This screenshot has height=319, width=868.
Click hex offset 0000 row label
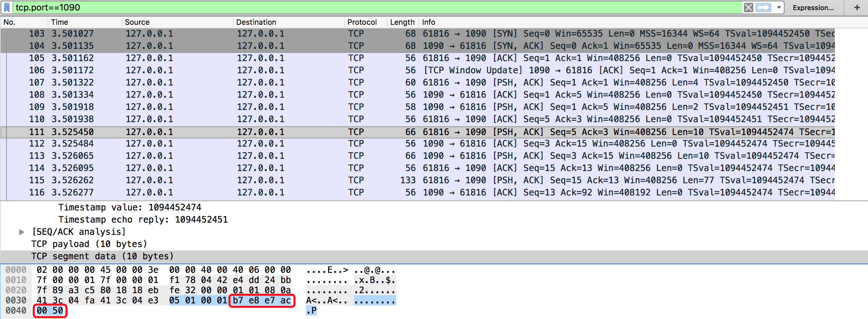(16, 270)
